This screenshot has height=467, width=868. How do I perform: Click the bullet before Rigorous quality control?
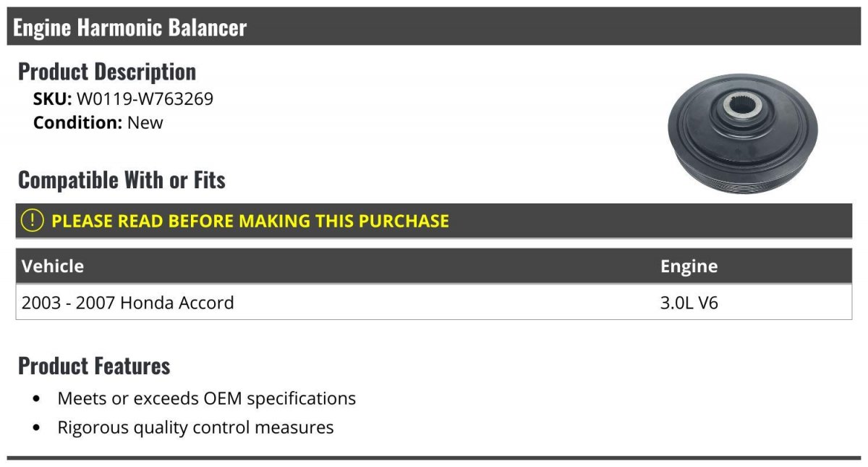(37, 428)
